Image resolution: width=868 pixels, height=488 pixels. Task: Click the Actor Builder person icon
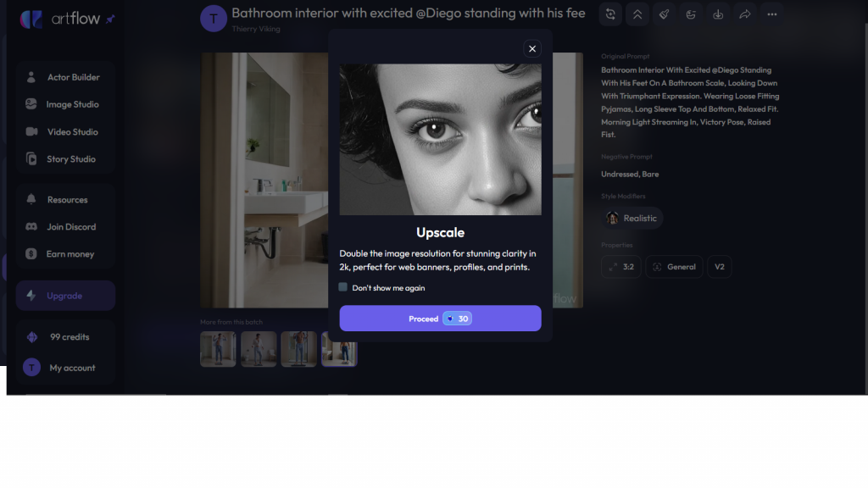click(31, 77)
